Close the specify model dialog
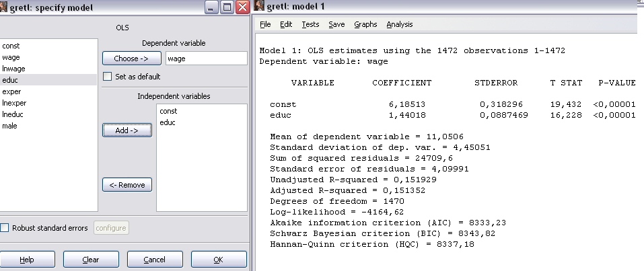The height and width of the screenshot is (271, 644). (x=242, y=7)
